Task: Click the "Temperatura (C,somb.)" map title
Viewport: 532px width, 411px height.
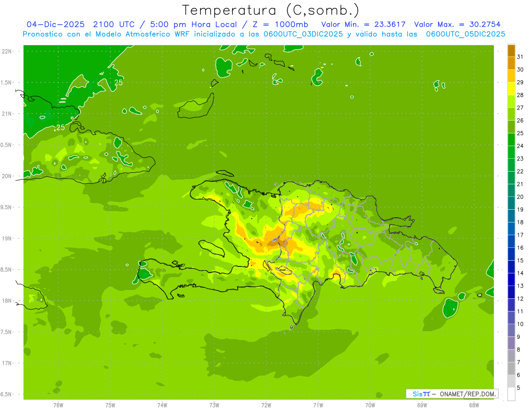Action: click(270, 10)
